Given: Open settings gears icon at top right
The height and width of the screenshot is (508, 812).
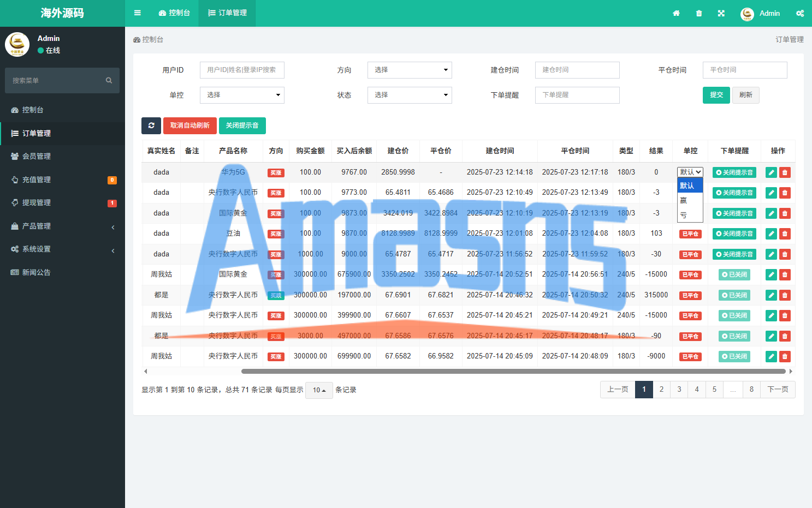Looking at the screenshot, I should click(x=800, y=13).
